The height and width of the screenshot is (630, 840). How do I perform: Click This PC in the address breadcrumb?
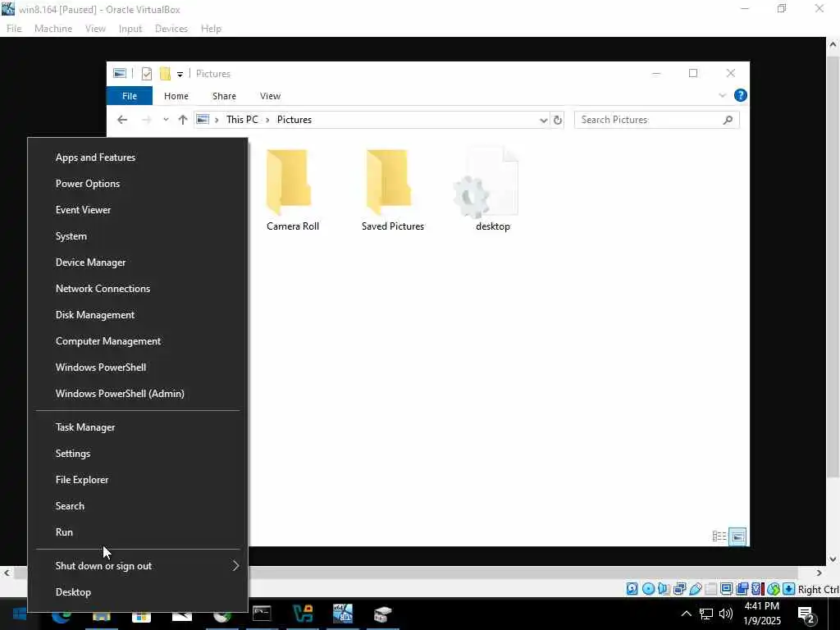point(242,120)
